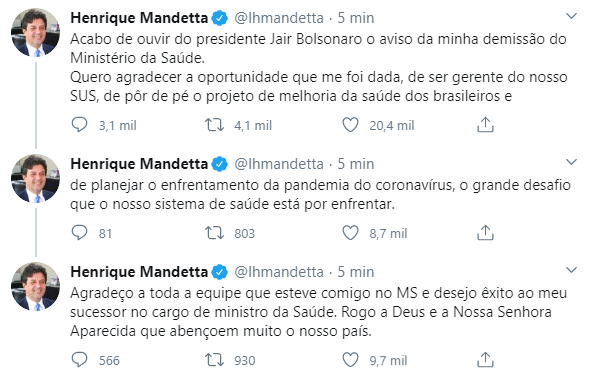Share the third tweet about sucessor
The width and height of the screenshot is (590, 372).
point(485,360)
